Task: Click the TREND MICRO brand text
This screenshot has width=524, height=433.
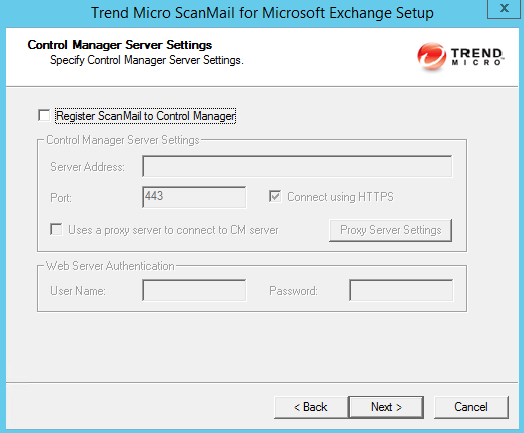Action: pyautogui.click(x=477, y=57)
